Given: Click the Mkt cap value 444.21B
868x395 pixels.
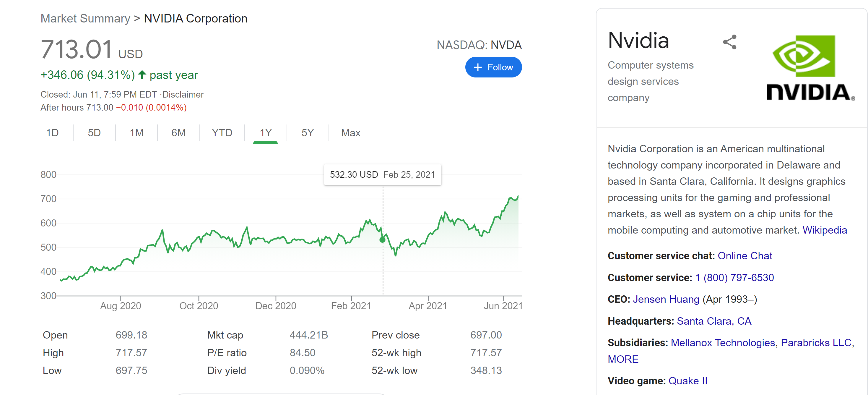Looking at the screenshot, I should tap(309, 335).
